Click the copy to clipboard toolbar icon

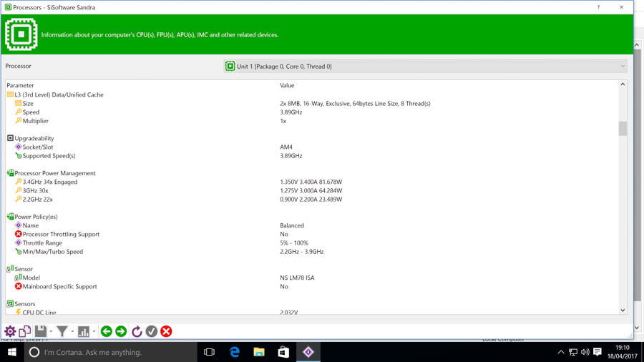24,331
